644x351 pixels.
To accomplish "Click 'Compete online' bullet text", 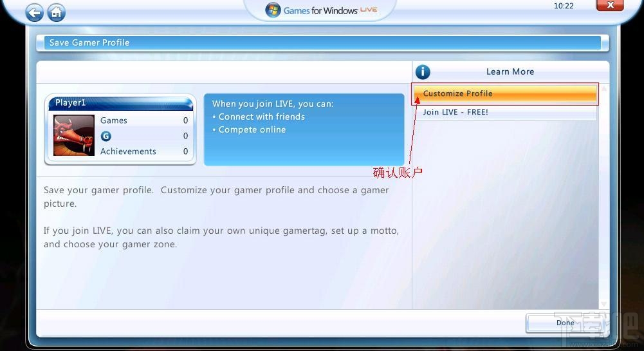I will 252,130.
